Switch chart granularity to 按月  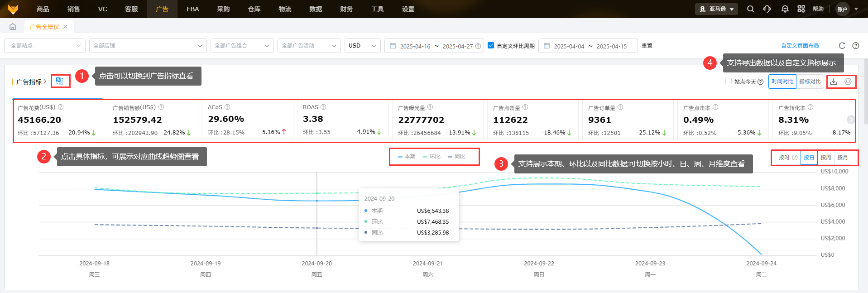843,158
